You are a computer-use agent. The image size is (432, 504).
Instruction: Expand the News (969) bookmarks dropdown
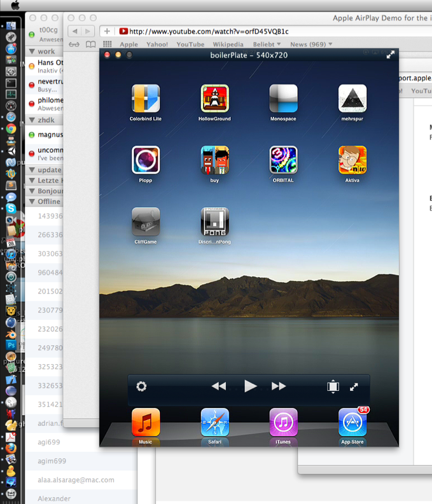tap(311, 44)
